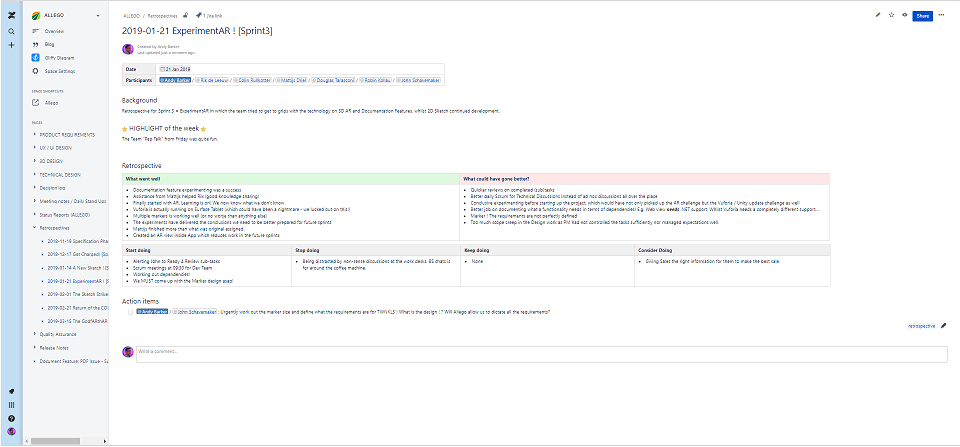Click the Jira link pin icon
960x447 pixels.
click(x=198, y=15)
